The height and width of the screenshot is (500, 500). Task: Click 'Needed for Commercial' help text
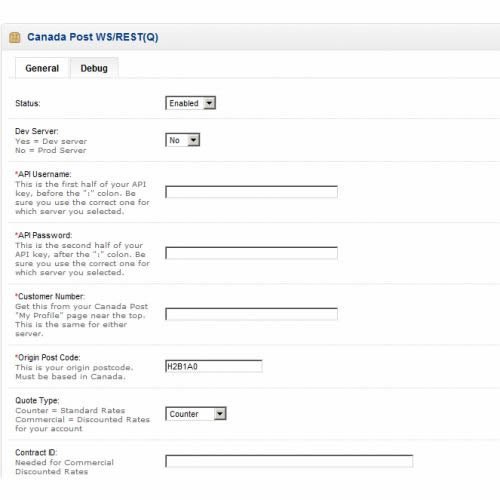(x=64, y=462)
